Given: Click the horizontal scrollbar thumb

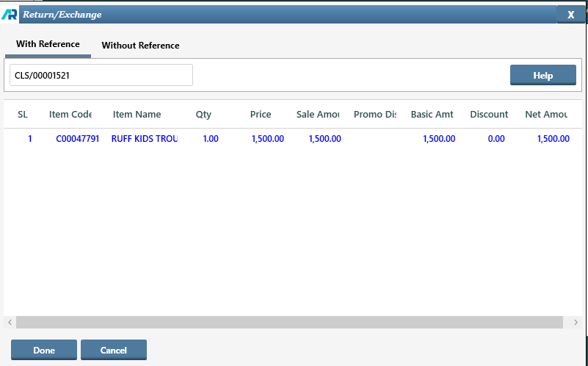Looking at the screenshot, I should [289, 322].
